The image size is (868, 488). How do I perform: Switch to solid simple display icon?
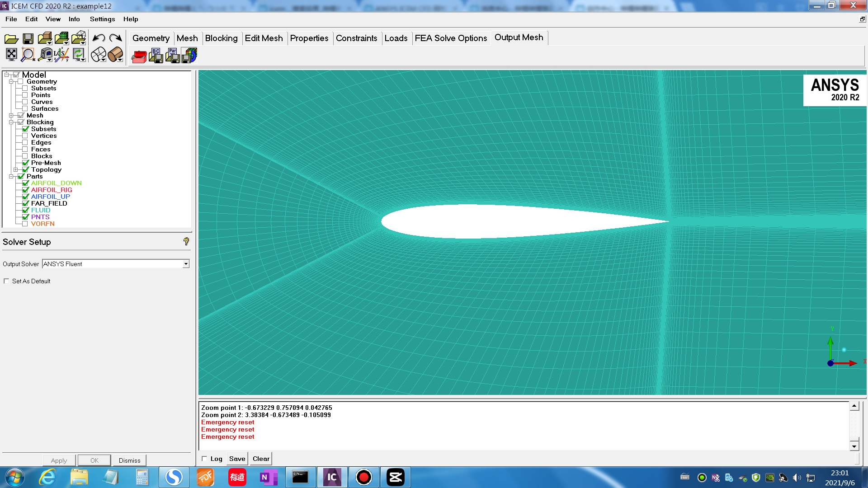click(x=115, y=55)
